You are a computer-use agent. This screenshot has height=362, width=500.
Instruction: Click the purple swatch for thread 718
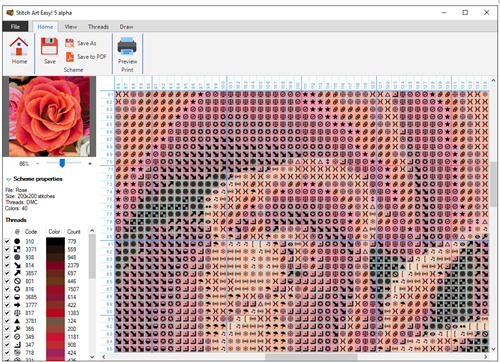(x=55, y=352)
